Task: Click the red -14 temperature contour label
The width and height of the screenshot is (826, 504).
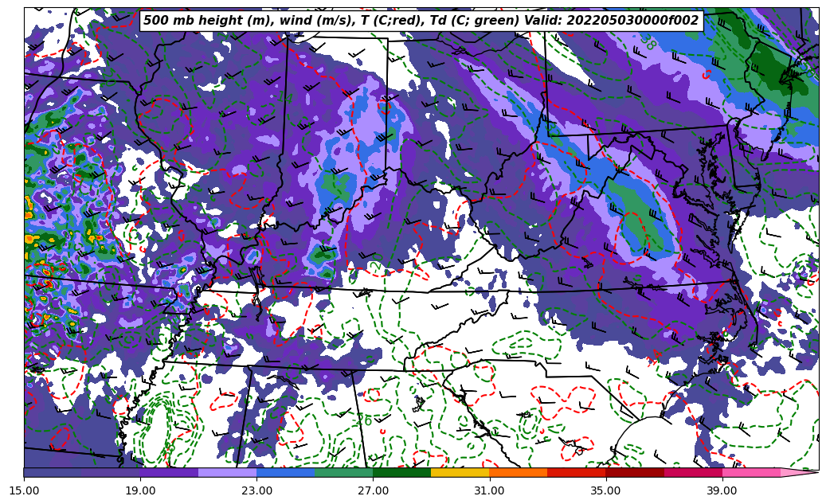Action: (653, 357)
